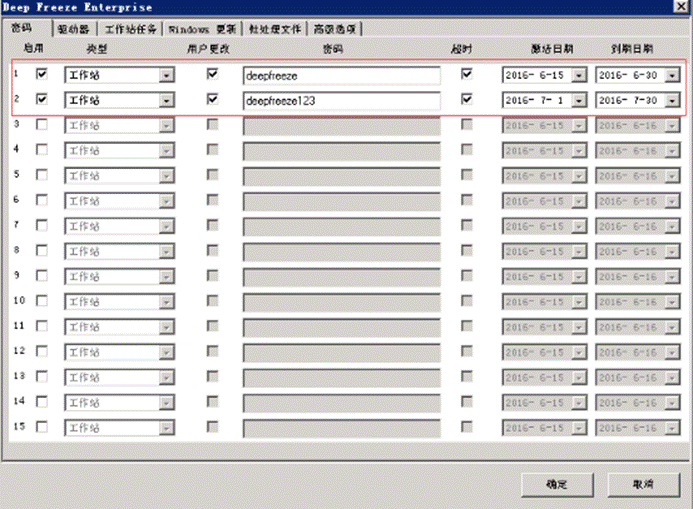
Task: Expand expiration date 2016-7-30 dropdown
Action: pos(672,101)
